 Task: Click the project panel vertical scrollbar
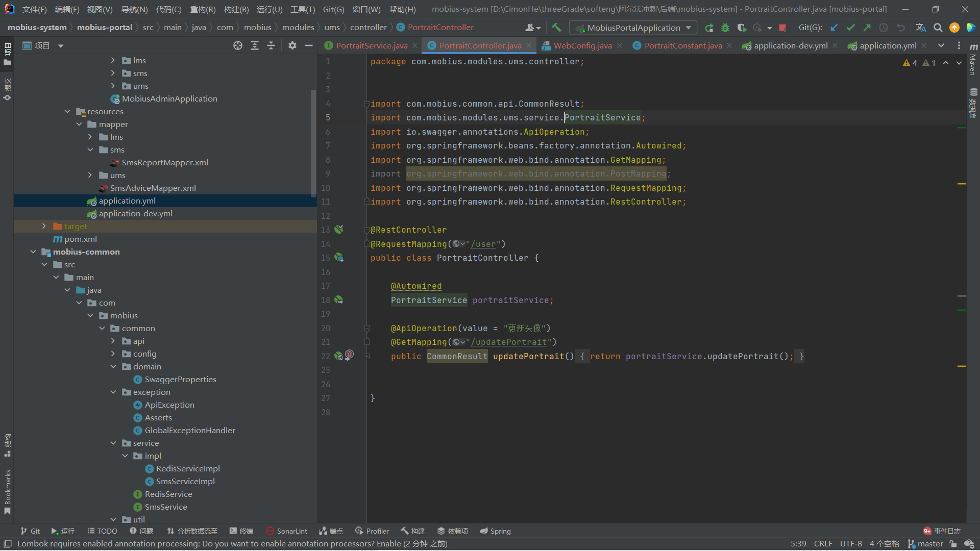coord(313,143)
